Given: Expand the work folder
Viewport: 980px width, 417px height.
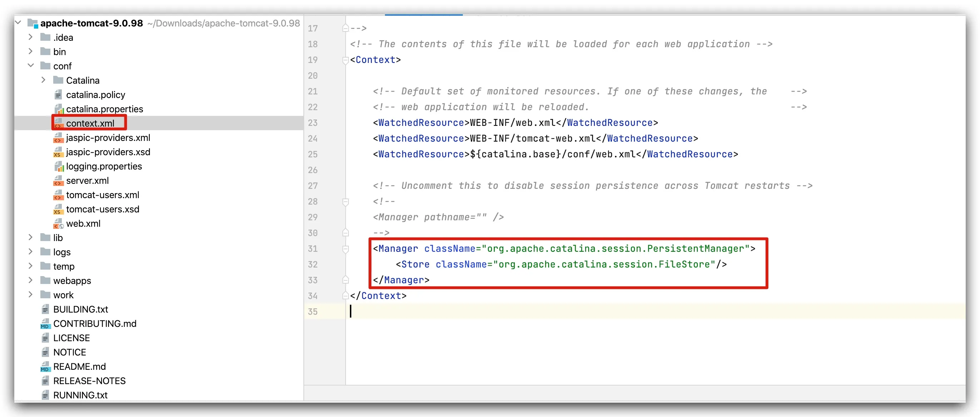Looking at the screenshot, I should pos(30,294).
